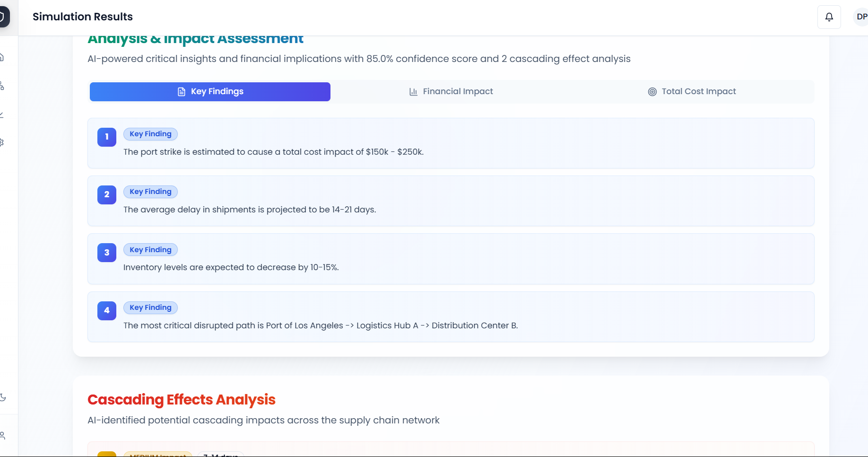Toggle dark mode moon icon

(x=2, y=397)
